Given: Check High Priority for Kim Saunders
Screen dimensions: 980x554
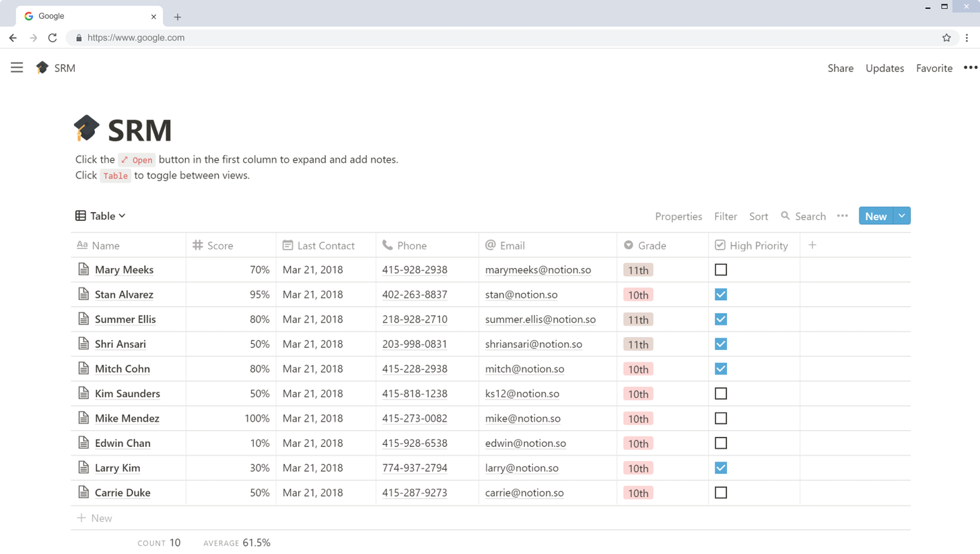Looking at the screenshot, I should (721, 393).
